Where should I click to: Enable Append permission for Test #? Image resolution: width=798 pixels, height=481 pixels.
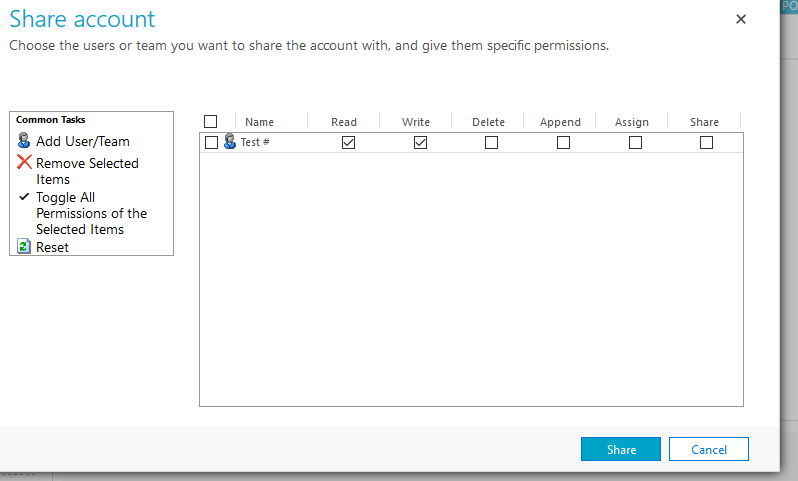click(x=563, y=143)
